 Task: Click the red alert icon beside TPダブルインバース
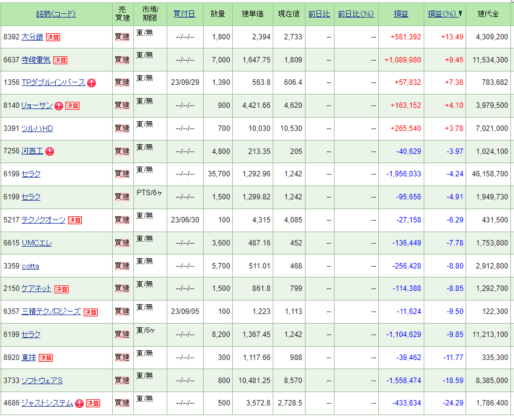click(92, 83)
